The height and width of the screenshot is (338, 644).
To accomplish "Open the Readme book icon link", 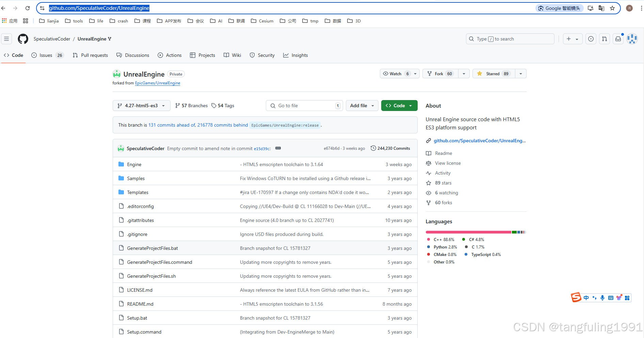I will 429,153.
